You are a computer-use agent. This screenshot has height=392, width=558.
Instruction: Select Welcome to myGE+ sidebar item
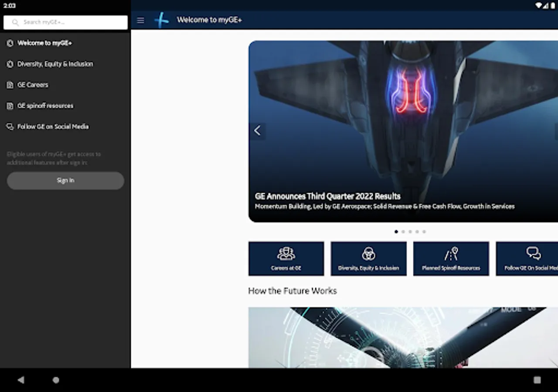[x=65, y=43]
